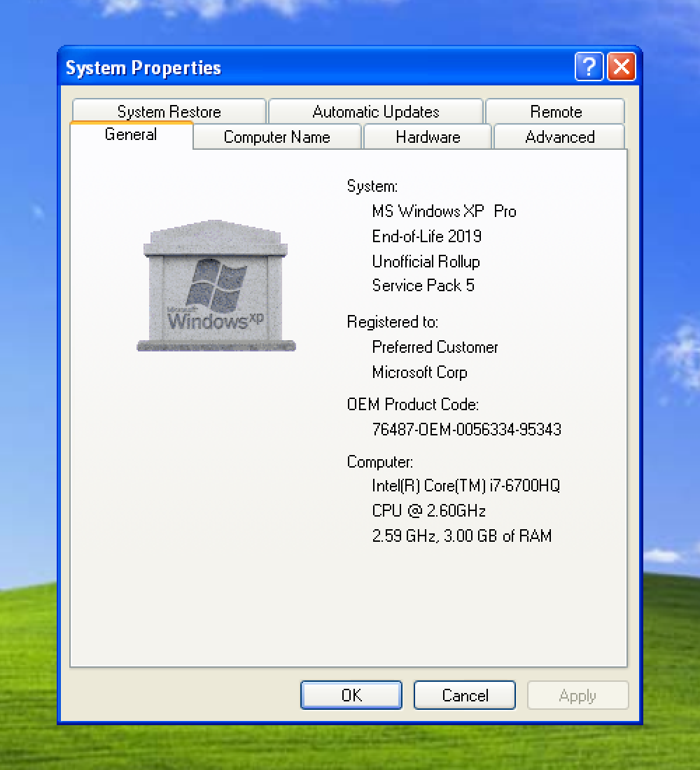This screenshot has width=700, height=770.
Task: Select the currently active General tab
Action: click(131, 134)
